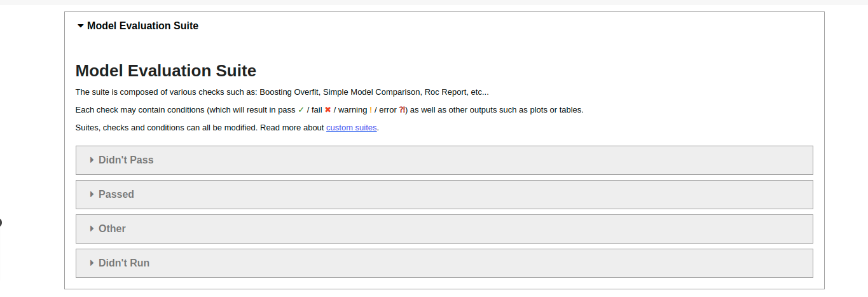Open the custom suites link
Viewport: 868px width, 297px height.
[x=352, y=127]
